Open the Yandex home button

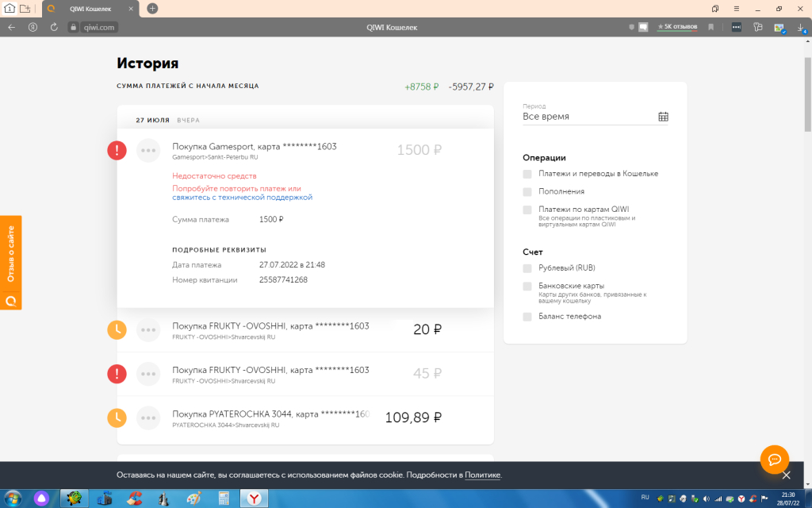pyautogui.click(x=33, y=28)
